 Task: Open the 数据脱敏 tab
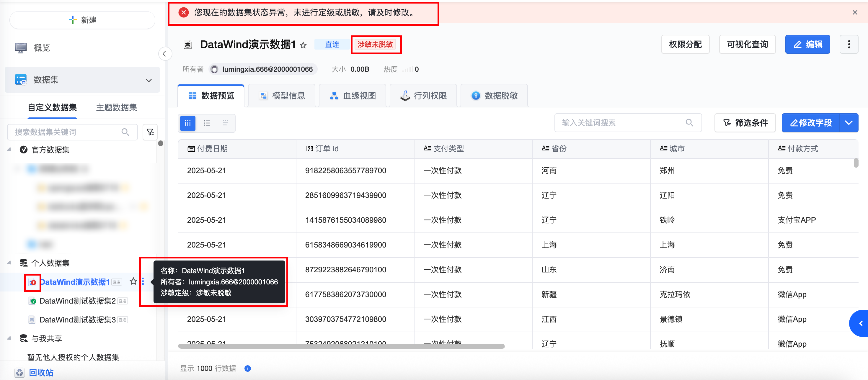click(x=494, y=96)
